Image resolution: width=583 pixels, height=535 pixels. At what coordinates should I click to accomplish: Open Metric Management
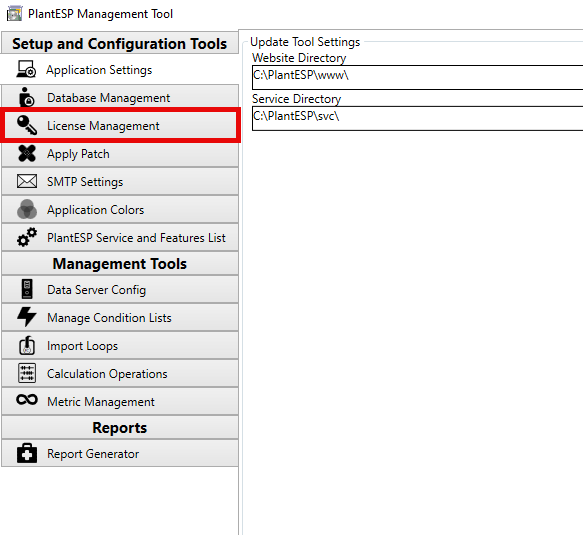tap(120, 401)
